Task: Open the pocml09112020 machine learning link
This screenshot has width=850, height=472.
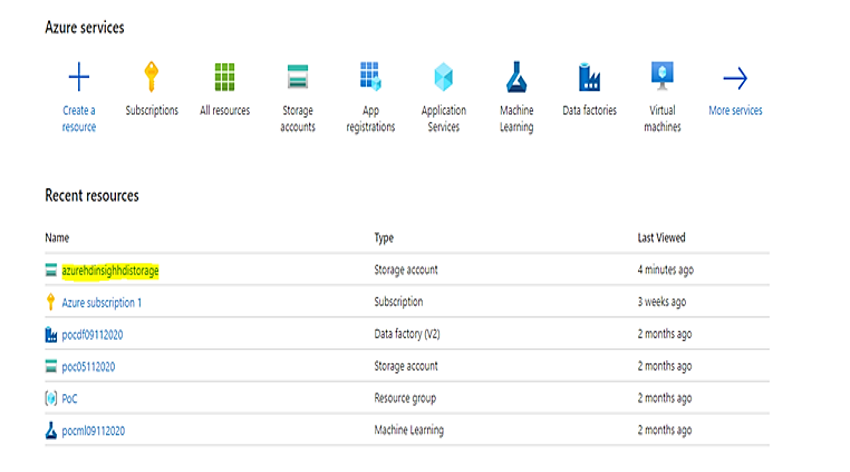Action: (93, 431)
